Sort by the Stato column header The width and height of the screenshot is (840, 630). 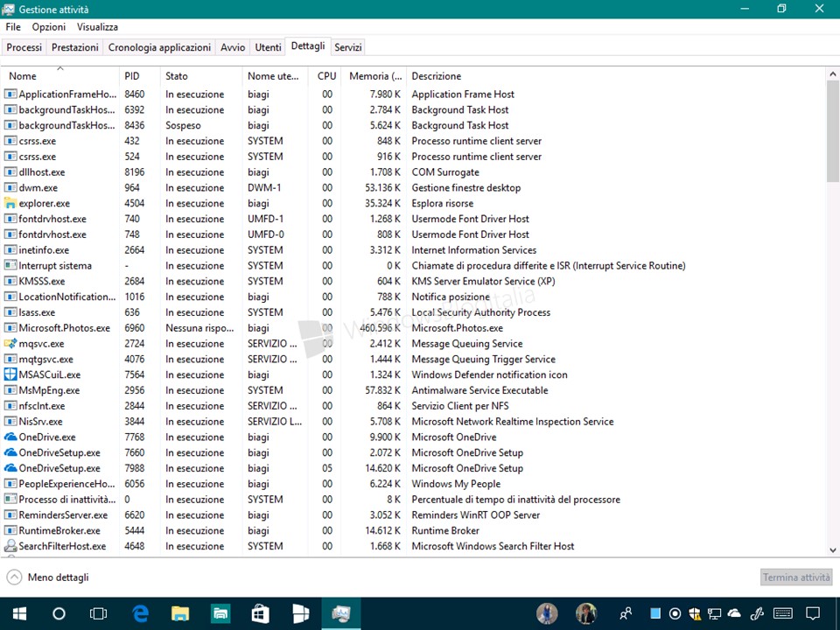(201, 76)
